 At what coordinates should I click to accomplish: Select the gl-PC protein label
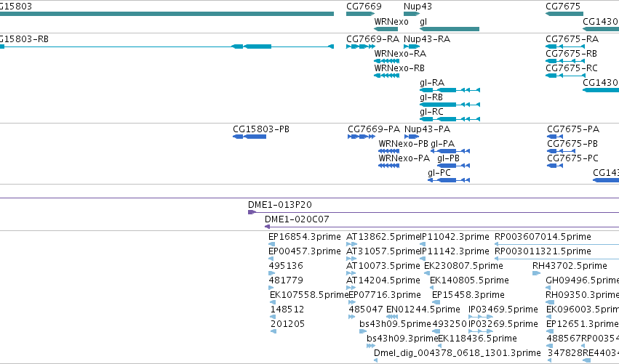click(439, 173)
